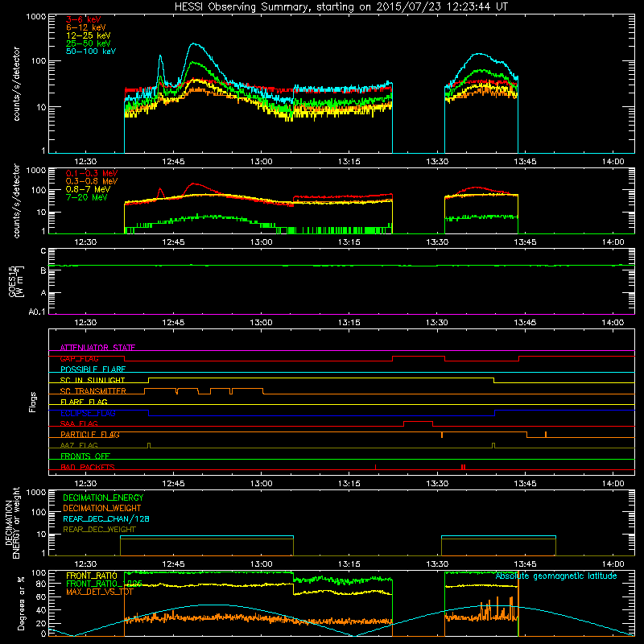Click the SC_TRANSMITTER flag label
644x644 pixels.
coord(93,391)
